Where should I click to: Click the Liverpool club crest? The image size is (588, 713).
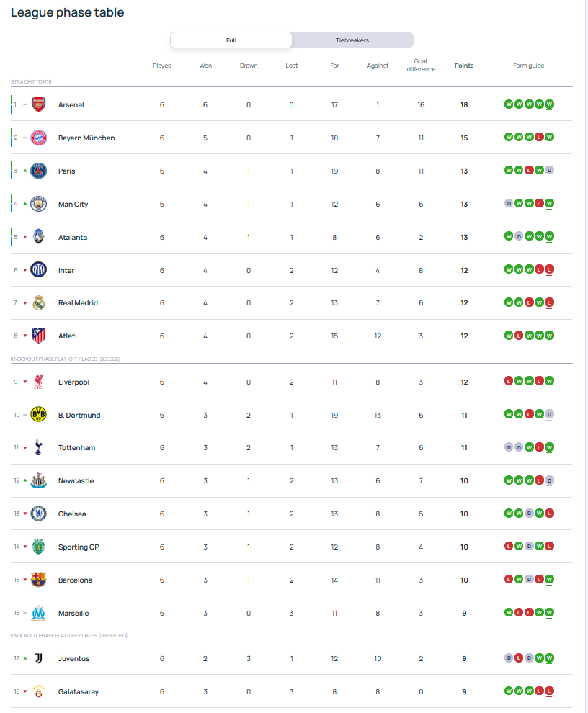pyautogui.click(x=38, y=382)
